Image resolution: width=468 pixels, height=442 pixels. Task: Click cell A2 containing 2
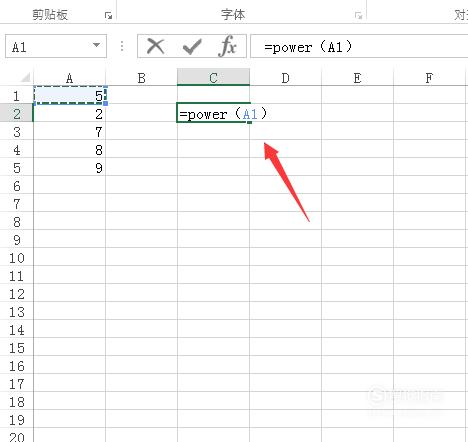(70, 114)
